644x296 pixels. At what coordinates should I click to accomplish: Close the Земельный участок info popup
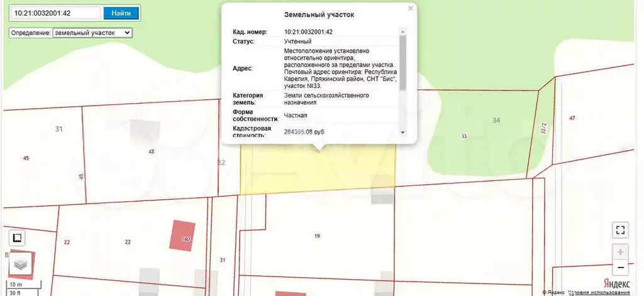[410, 8]
